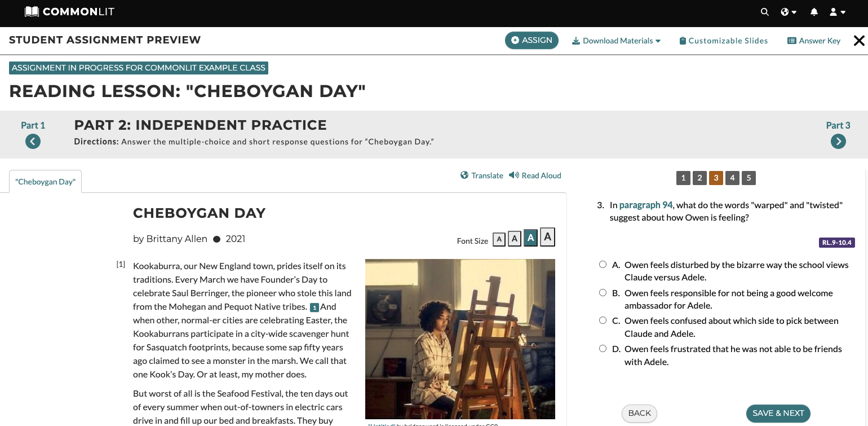Go back to Part 1 arrow
The image size is (868, 426).
pyautogui.click(x=33, y=142)
